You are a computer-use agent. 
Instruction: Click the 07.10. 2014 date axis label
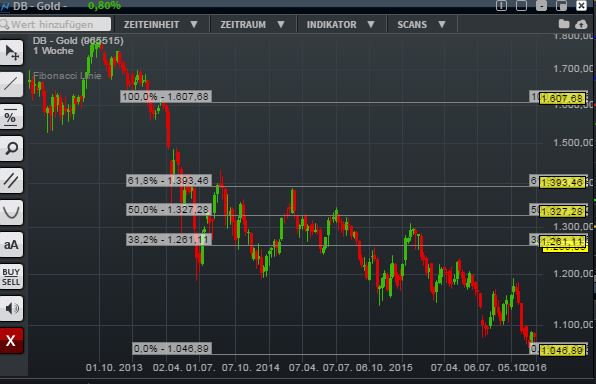point(250,368)
